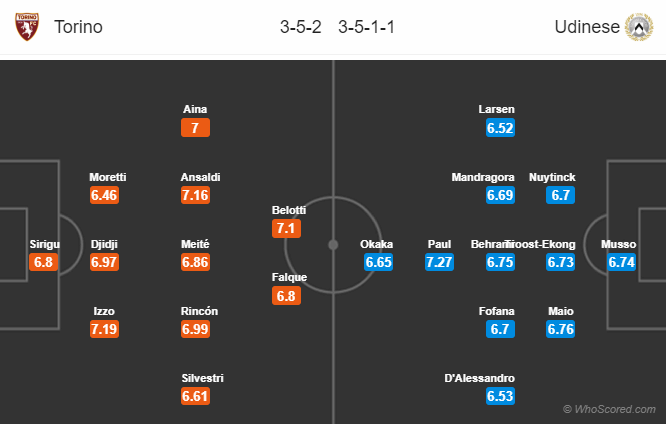The image size is (666, 424).
Task: Click Sirigu's 6.8 goalkeeper rating
Action: 43,262
